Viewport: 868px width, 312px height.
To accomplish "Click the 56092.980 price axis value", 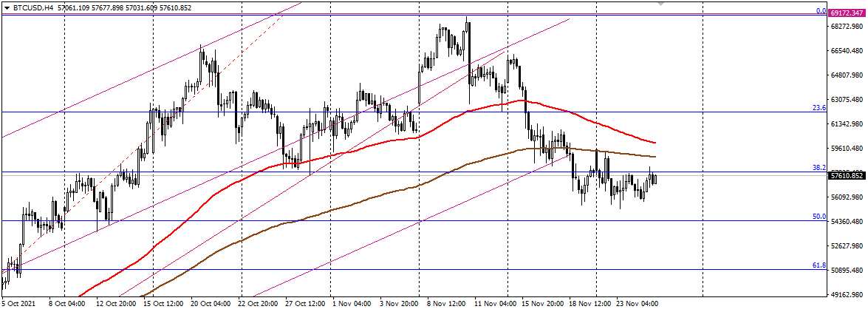I will (847, 197).
